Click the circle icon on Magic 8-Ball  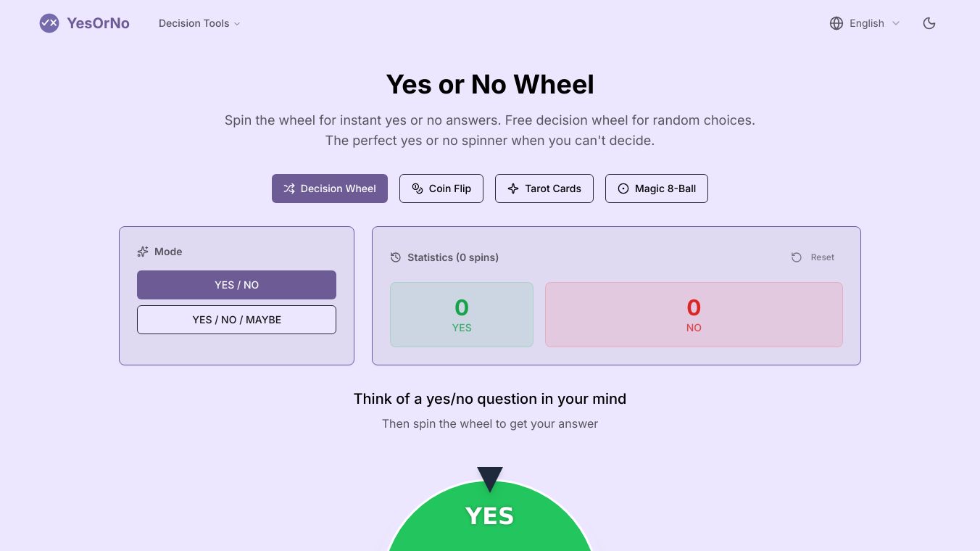pyautogui.click(x=623, y=188)
